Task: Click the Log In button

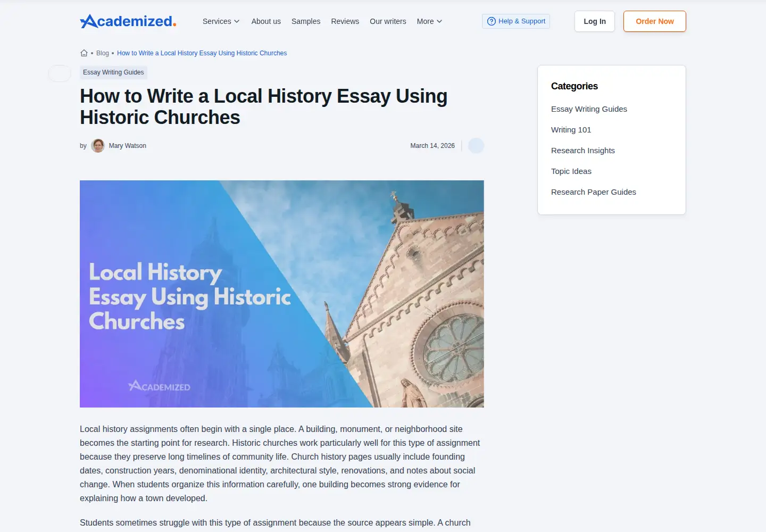Action: pos(595,21)
